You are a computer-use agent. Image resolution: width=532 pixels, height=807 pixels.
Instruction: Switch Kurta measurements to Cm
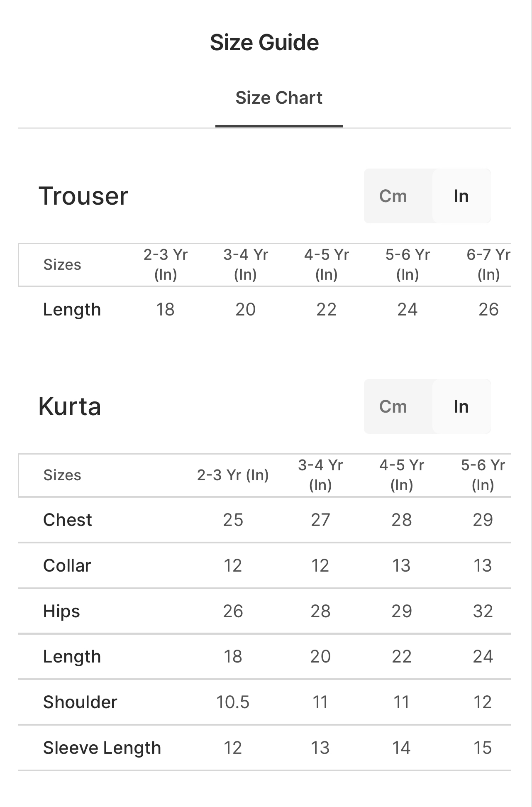click(x=393, y=406)
